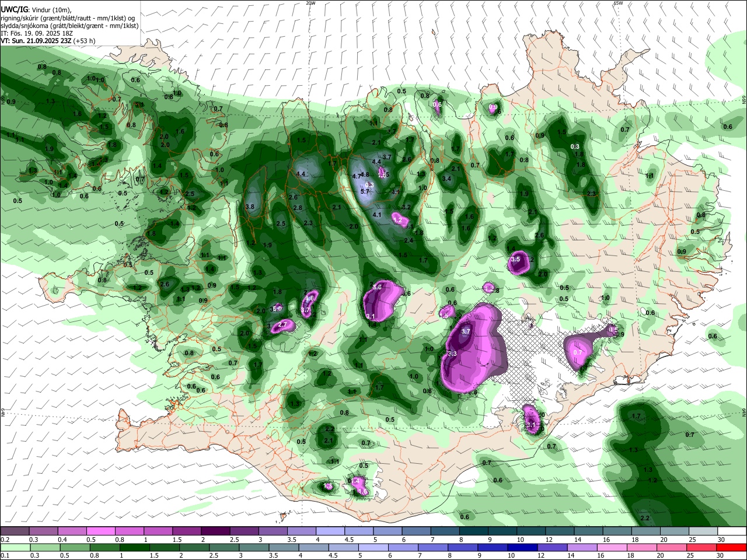Choose the light gray legend swatch labeled 25
The image size is (747, 560).
[x=703, y=531]
